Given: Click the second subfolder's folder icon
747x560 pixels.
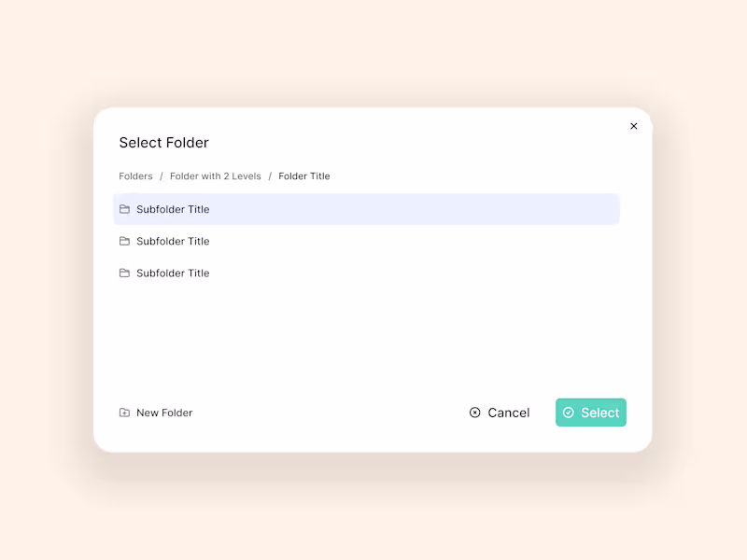Looking at the screenshot, I should click(124, 241).
